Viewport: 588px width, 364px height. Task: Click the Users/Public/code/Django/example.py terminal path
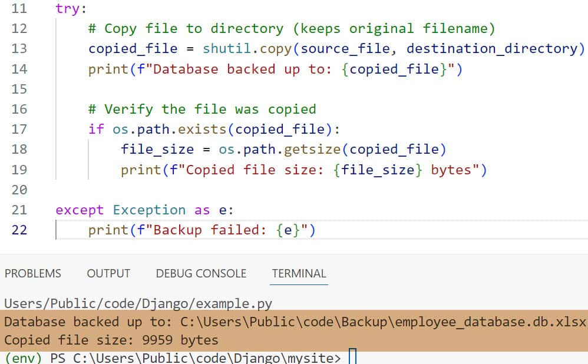(138, 304)
